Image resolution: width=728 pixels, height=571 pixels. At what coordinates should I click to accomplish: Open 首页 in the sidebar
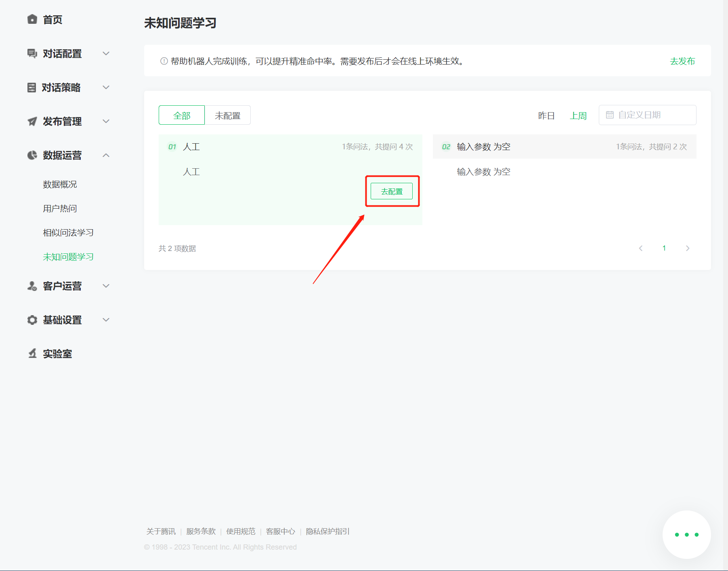[x=52, y=19]
